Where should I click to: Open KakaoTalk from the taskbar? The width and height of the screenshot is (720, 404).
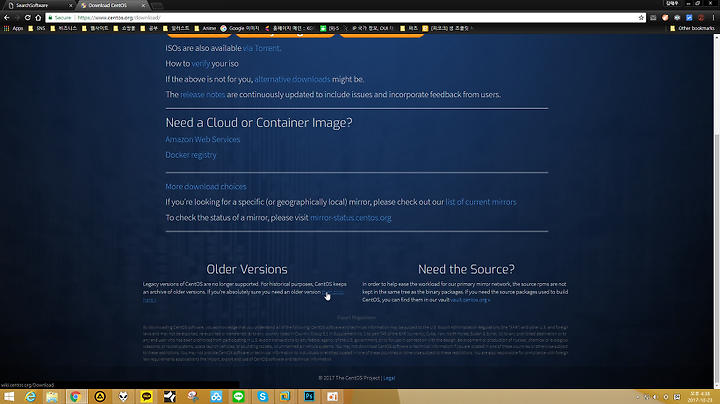click(x=146, y=397)
